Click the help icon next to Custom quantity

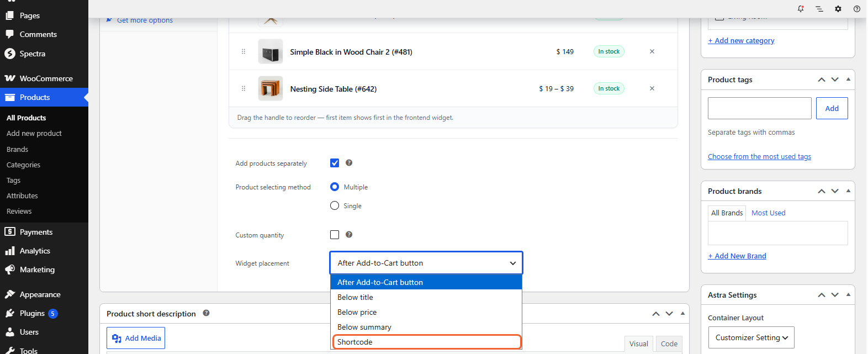[x=349, y=235]
